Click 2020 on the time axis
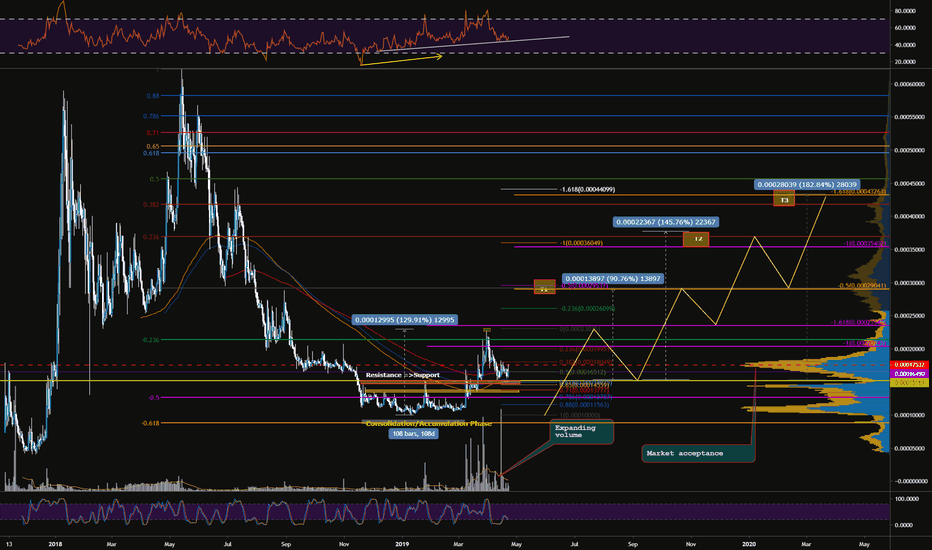 click(749, 543)
